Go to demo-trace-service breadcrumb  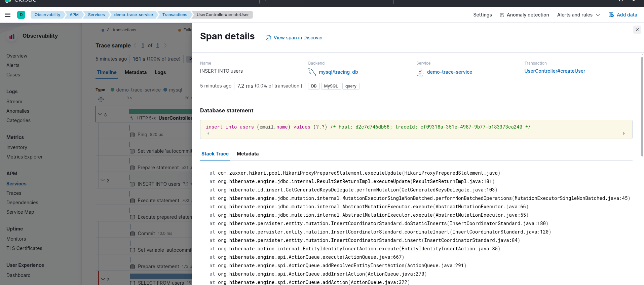point(134,15)
